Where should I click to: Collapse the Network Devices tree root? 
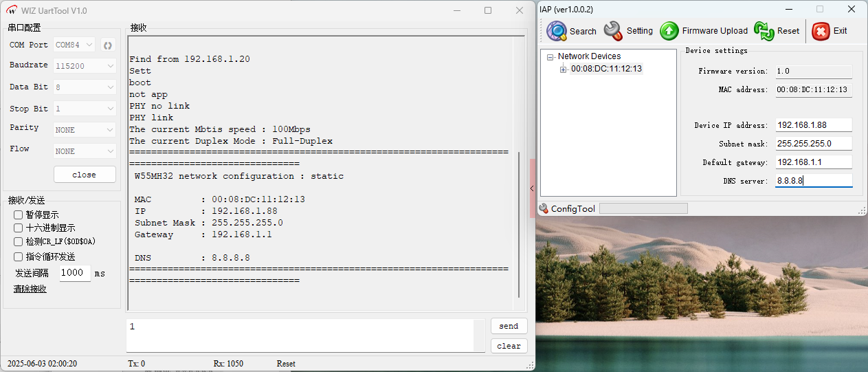pyautogui.click(x=550, y=57)
